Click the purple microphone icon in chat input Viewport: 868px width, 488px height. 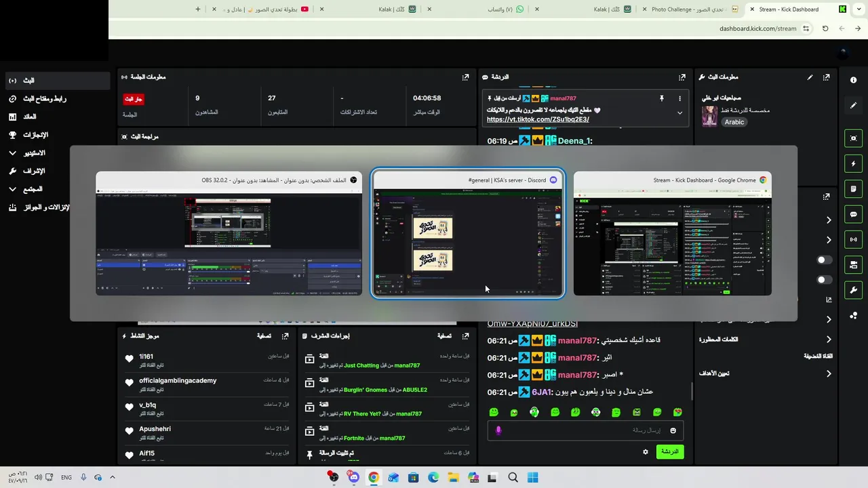coord(498,430)
